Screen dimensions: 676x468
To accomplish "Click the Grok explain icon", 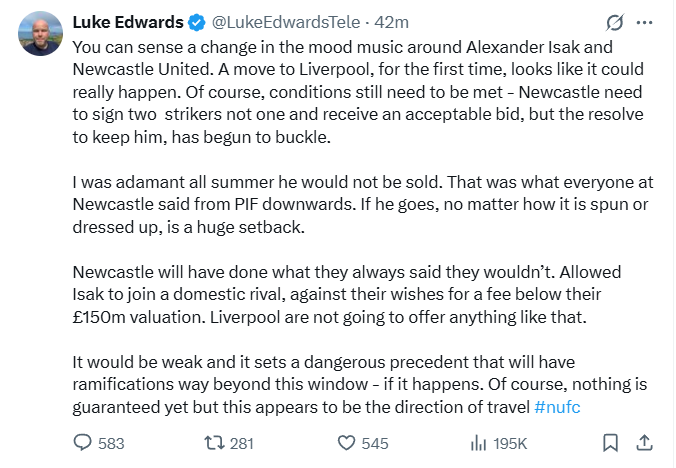I will click(614, 22).
